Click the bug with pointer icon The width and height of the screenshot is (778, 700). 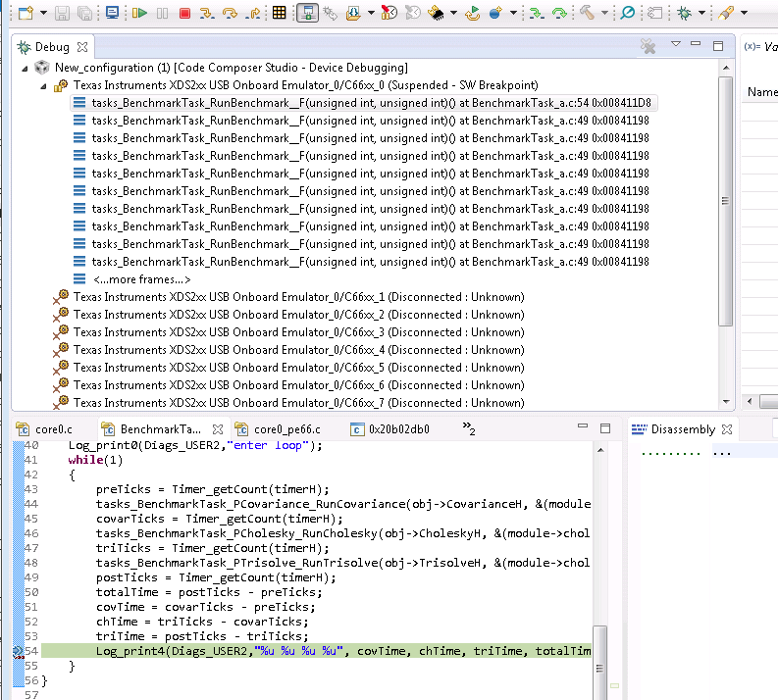(x=330, y=13)
